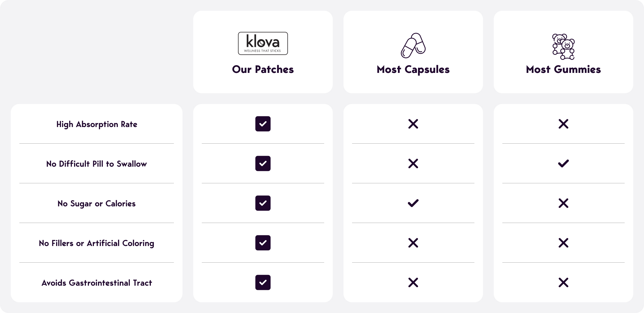Click gummies X for No Fillers row

563,243
